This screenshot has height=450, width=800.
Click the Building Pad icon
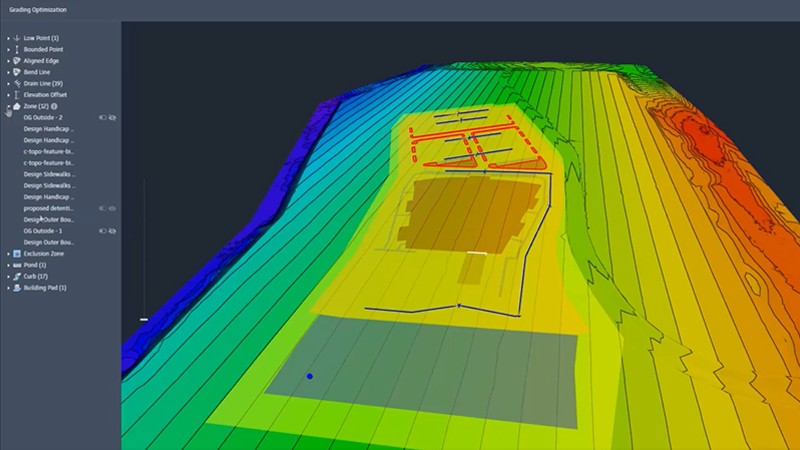[17, 287]
